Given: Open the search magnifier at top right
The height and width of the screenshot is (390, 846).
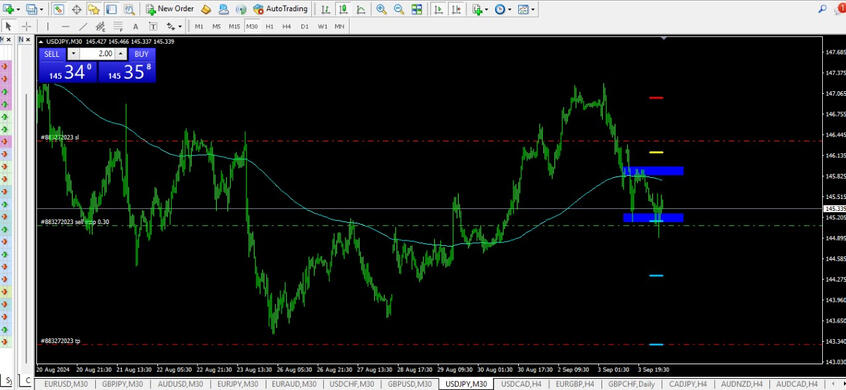Looking at the screenshot, I should (x=822, y=9).
